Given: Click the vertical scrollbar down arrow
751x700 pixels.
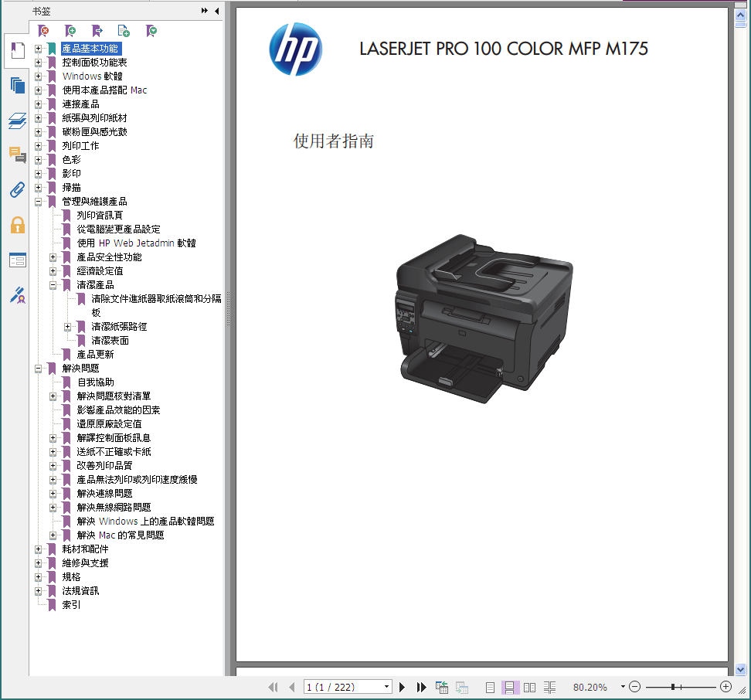Looking at the screenshot, I should click(740, 669).
